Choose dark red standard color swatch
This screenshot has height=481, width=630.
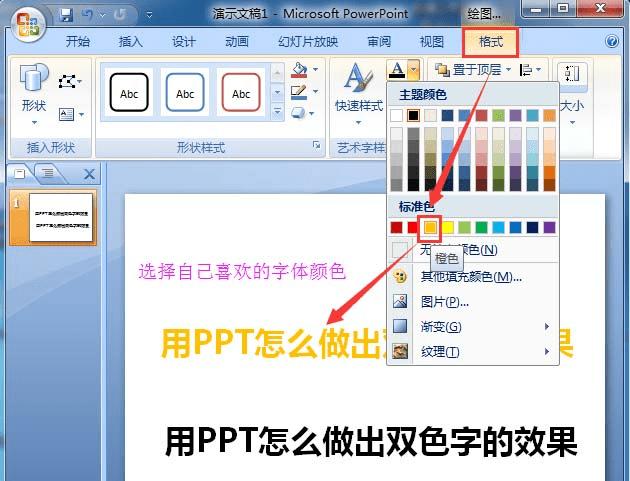coord(396,227)
